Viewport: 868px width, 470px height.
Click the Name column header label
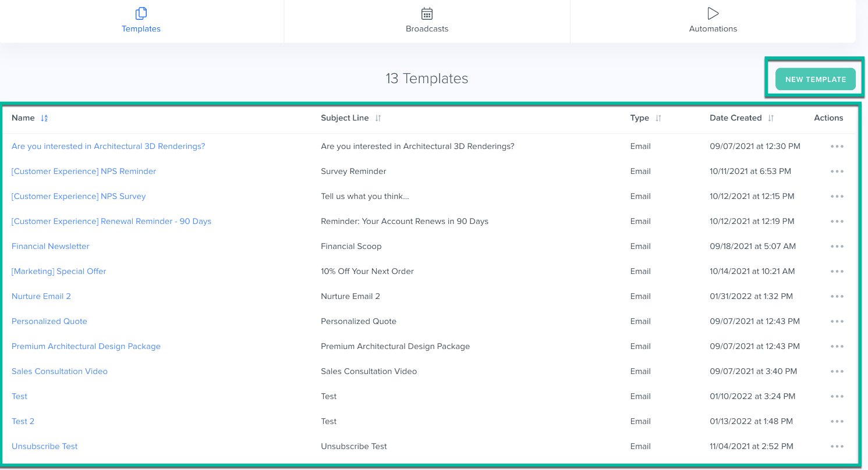tap(23, 118)
